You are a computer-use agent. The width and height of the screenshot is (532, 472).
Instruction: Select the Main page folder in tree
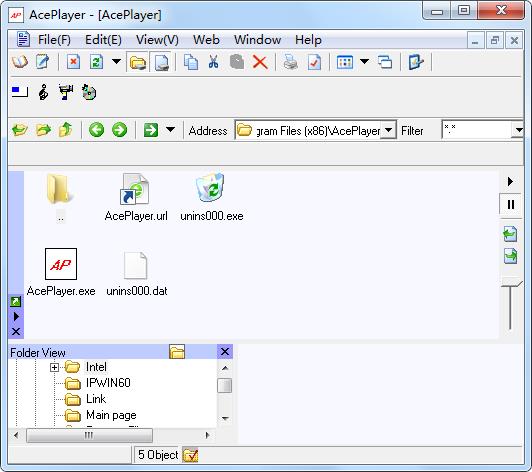click(111, 415)
